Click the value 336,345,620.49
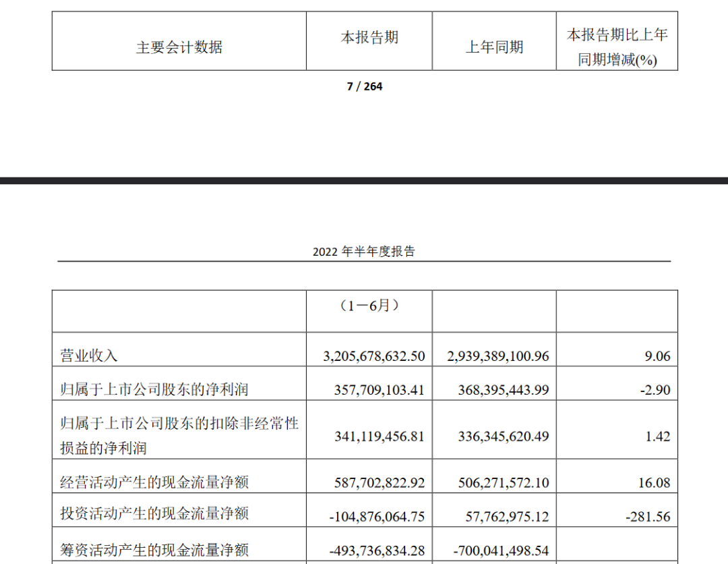Viewport: 728px width, 564px height. (504, 436)
